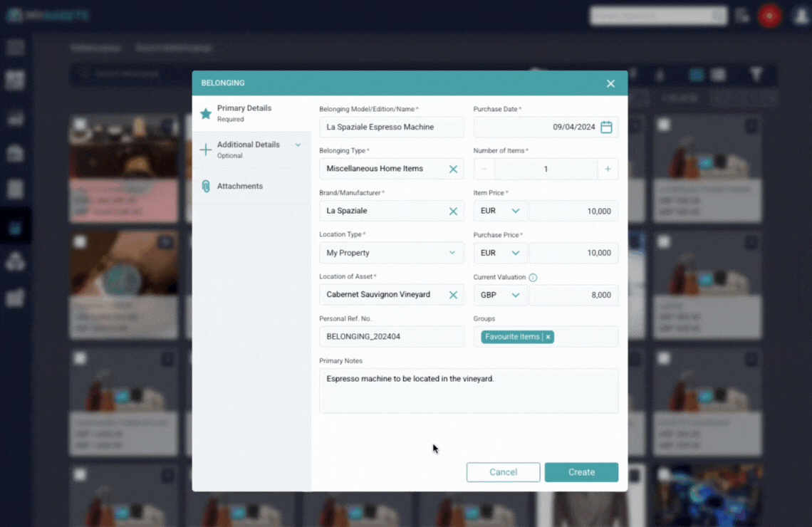Viewport: 812px width, 527px height.
Task: Edit the Item Price amount field
Action: pos(574,211)
